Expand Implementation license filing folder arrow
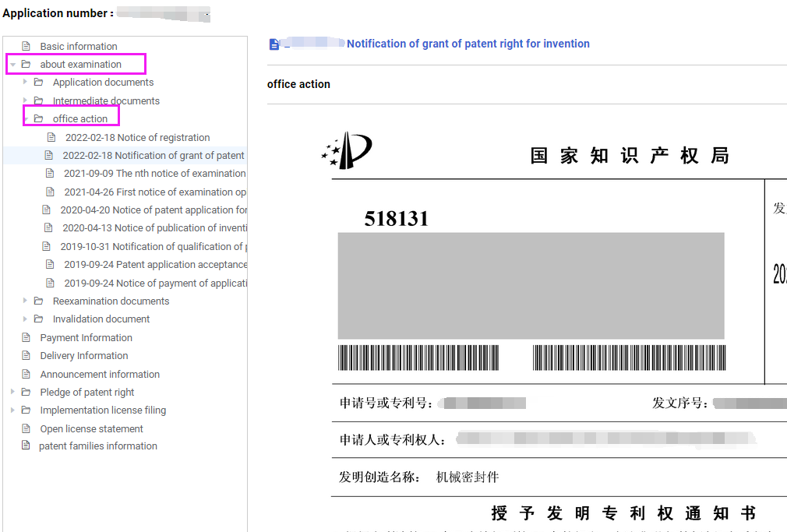 12,410
